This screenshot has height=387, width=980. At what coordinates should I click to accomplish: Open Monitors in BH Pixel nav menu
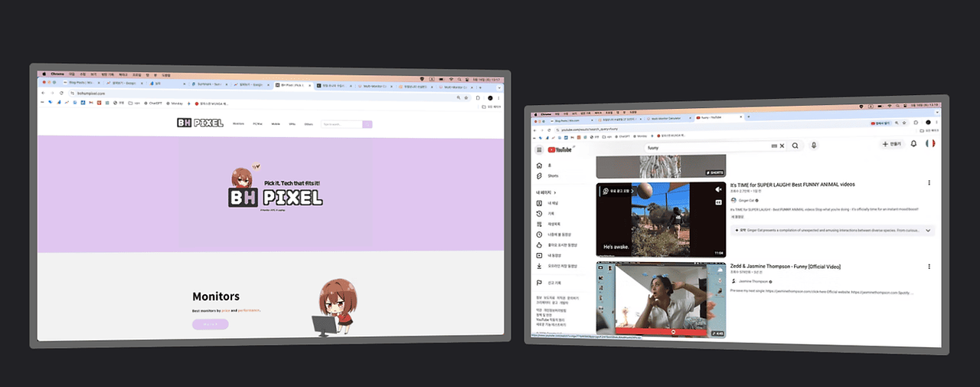(238, 123)
